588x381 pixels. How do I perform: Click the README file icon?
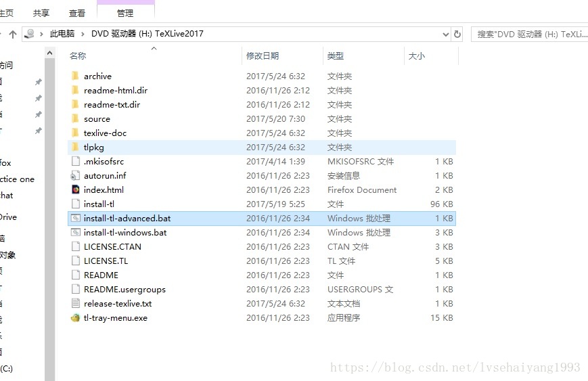pos(75,275)
